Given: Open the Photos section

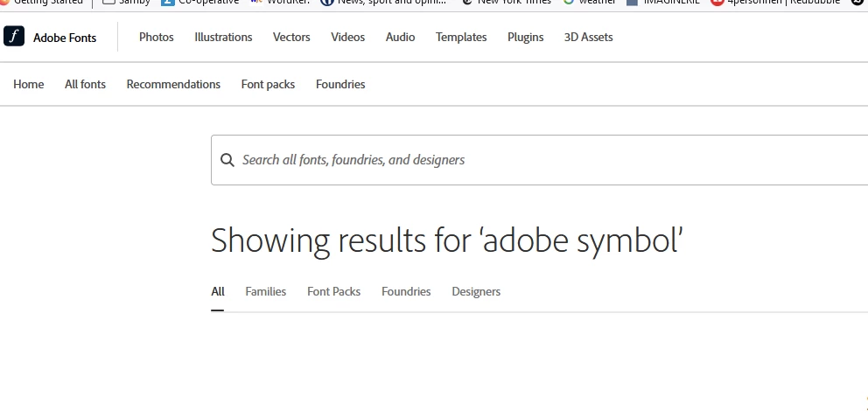Looking at the screenshot, I should [156, 37].
